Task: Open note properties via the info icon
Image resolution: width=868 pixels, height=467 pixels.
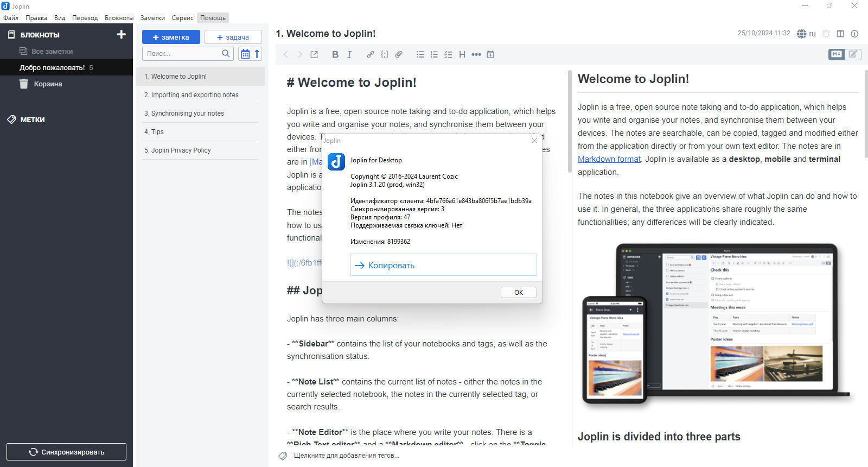Action: coord(854,34)
